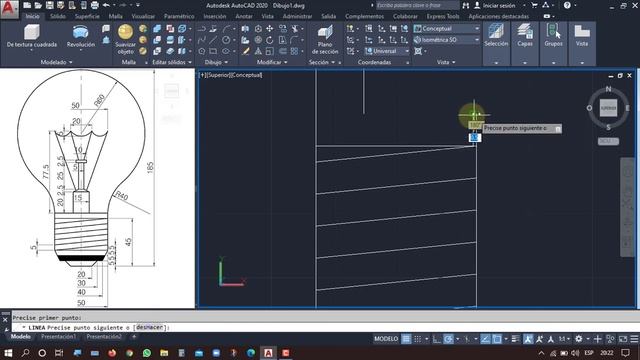Click the Rotate tool in Modificar panel
Screen dimensions: 640x360
(270, 40)
